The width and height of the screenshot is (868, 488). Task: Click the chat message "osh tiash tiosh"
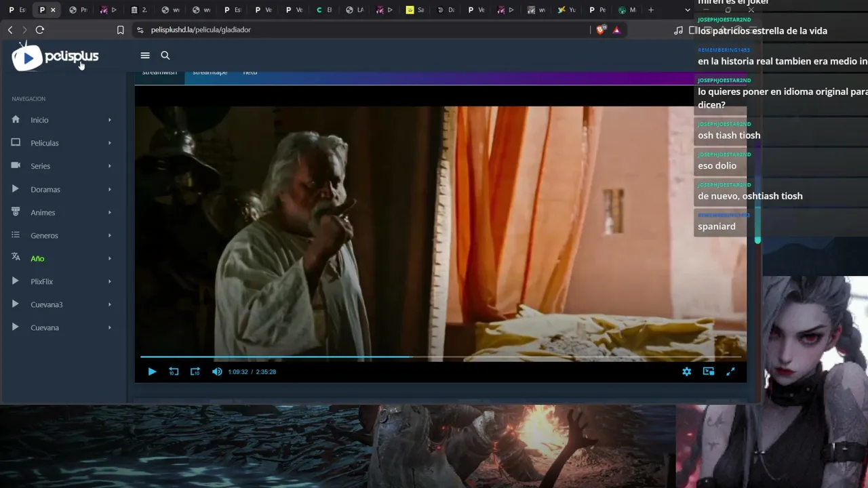[729, 135]
